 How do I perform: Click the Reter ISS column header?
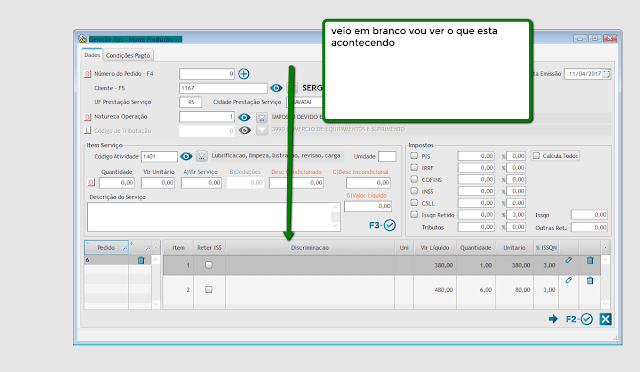point(209,247)
